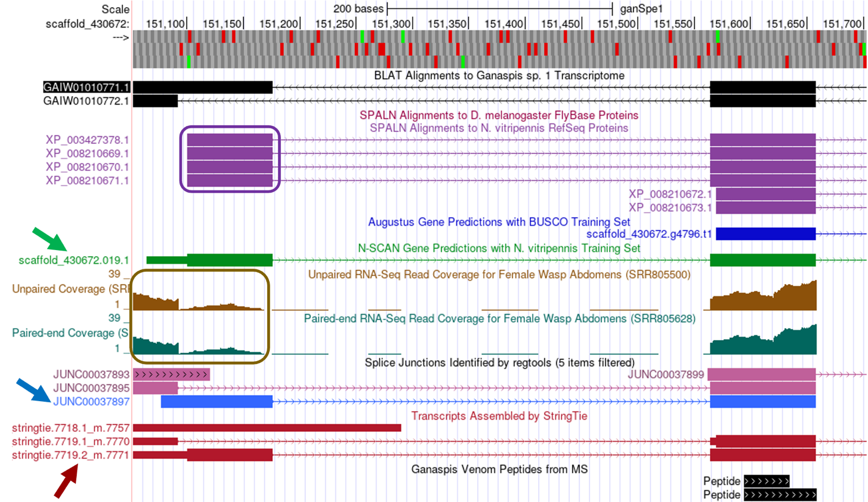Select the XP_008210670.1 protein label

pyautogui.click(x=87, y=167)
